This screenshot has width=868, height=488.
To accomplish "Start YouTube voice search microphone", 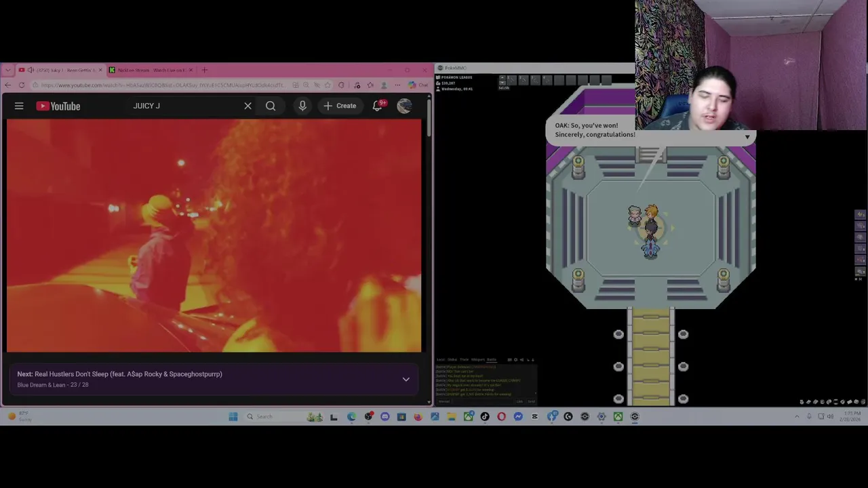I will point(302,106).
